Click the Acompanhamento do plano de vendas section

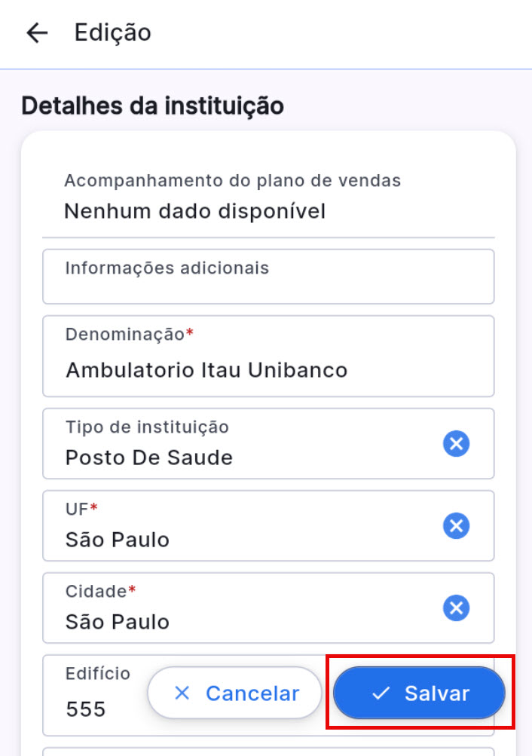click(x=232, y=180)
